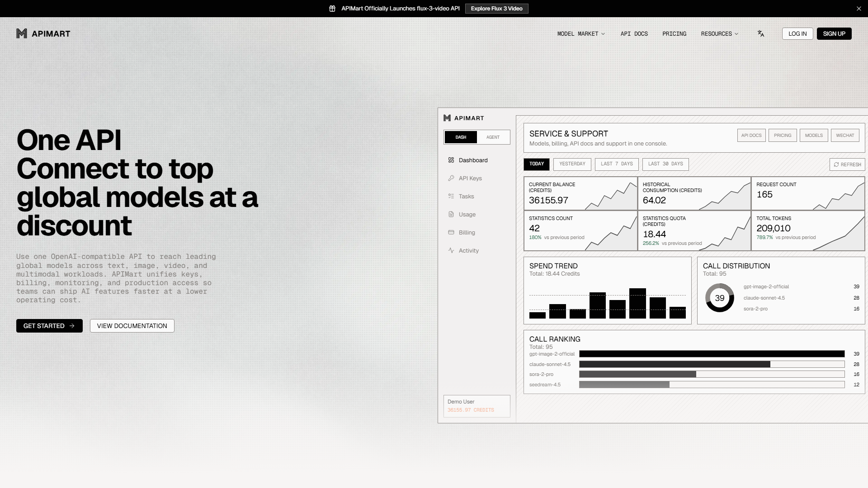Click the Dashboard grid icon in sidebar
868x488 pixels.
(x=451, y=160)
